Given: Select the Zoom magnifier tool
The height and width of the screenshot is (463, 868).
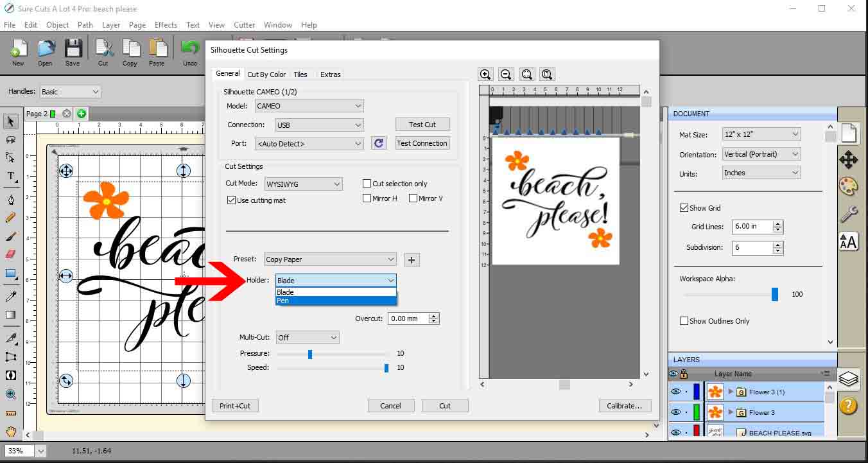Looking at the screenshot, I should [9, 394].
